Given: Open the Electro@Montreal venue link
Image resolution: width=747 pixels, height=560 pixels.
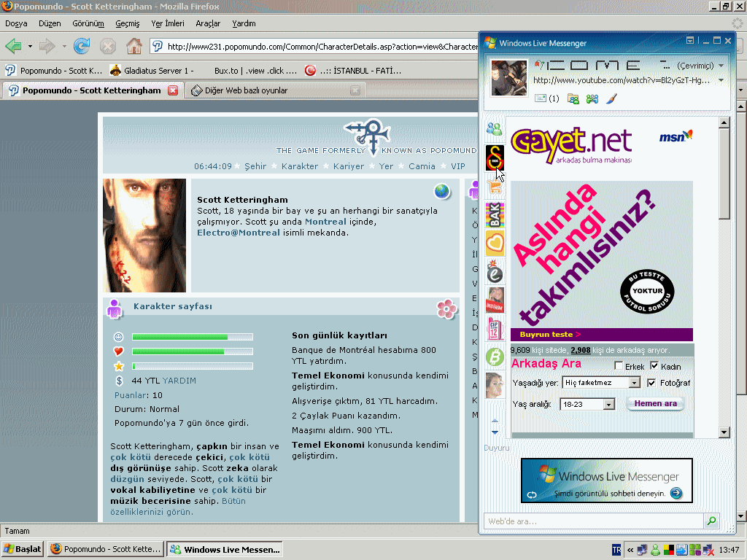Looking at the screenshot, I should 239,233.
